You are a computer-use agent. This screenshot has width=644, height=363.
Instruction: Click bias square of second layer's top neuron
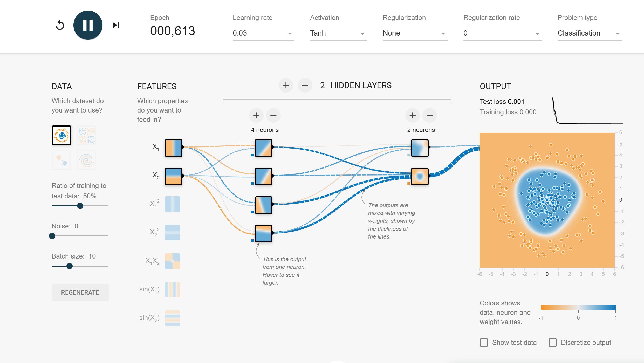(409, 155)
